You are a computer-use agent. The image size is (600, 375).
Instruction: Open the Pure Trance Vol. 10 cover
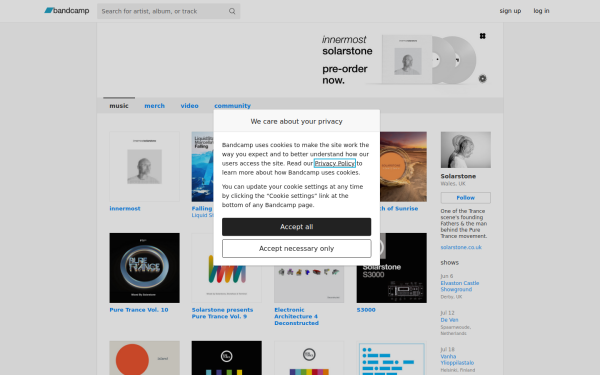[144, 268]
